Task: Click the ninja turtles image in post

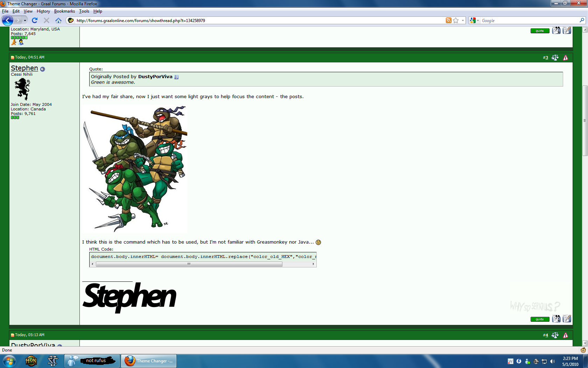Action: pos(135,169)
